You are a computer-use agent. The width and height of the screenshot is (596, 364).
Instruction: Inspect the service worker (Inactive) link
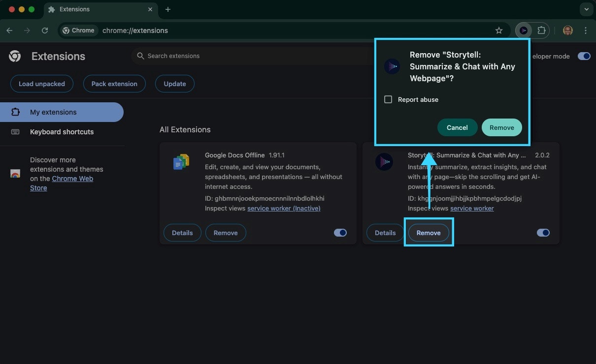(284, 208)
